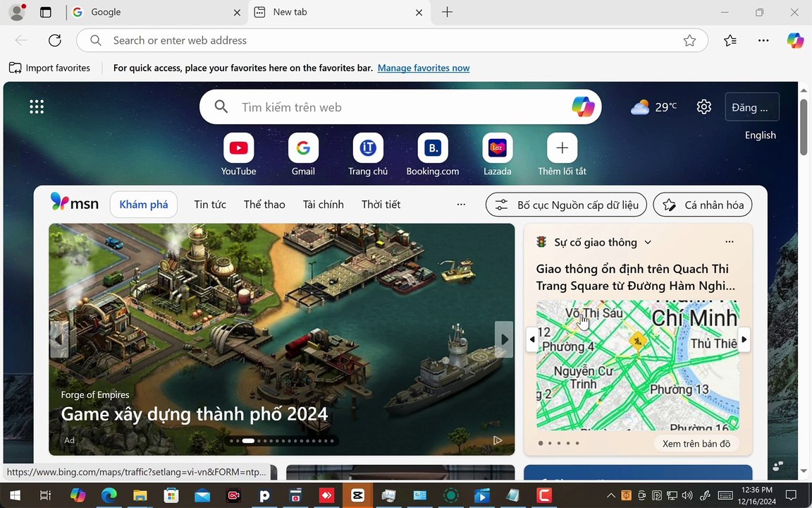The height and width of the screenshot is (508, 812).
Task: Open the Favorites list icon
Action: coord(730,40)
